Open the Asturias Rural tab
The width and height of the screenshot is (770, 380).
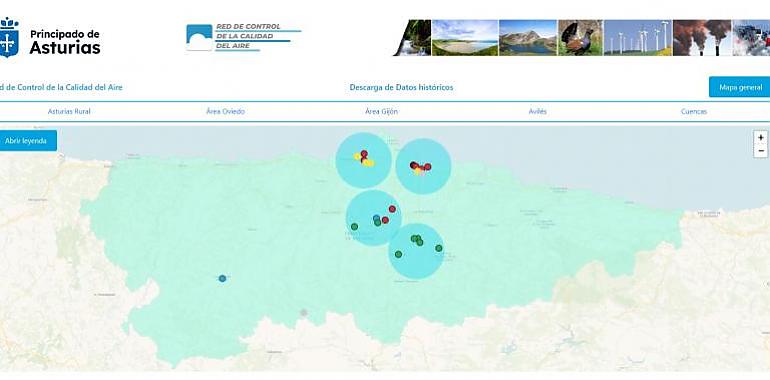[x=69, y=111]
